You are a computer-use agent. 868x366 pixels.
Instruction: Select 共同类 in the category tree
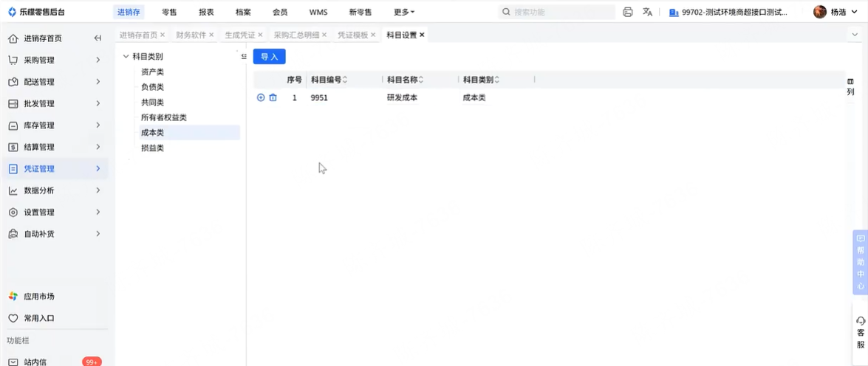152,103
